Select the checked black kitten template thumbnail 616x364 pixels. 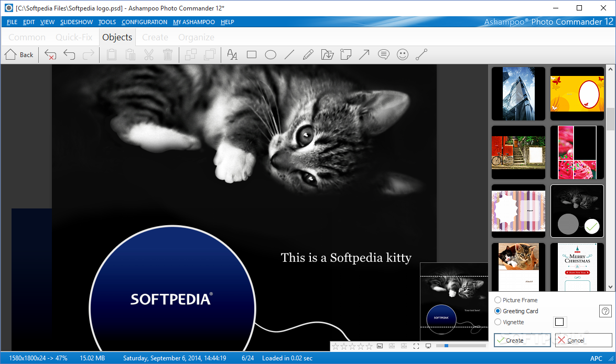pyautogui.click(x=577, y=211)
